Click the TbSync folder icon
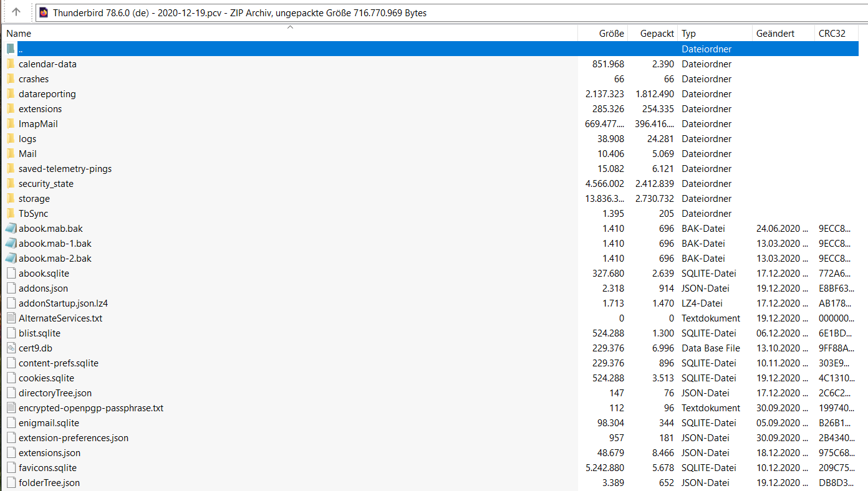The image size is (868, 491). pyautogui.click(x=11, y=214)
